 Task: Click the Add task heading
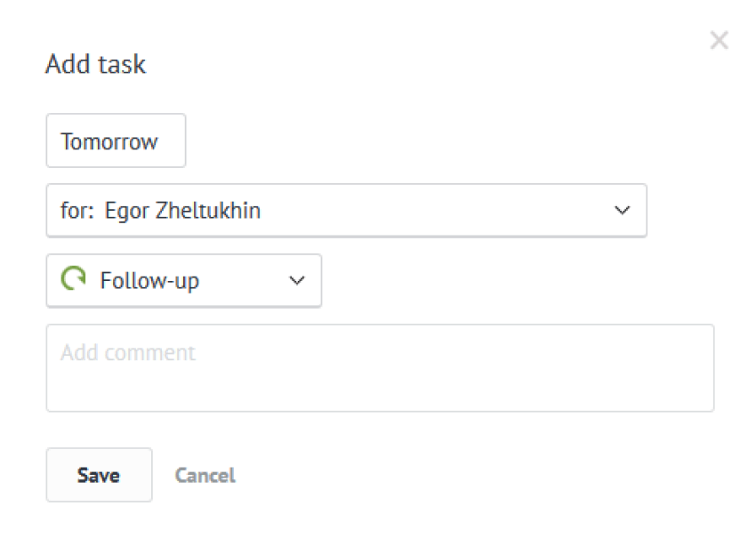(95, 64)
